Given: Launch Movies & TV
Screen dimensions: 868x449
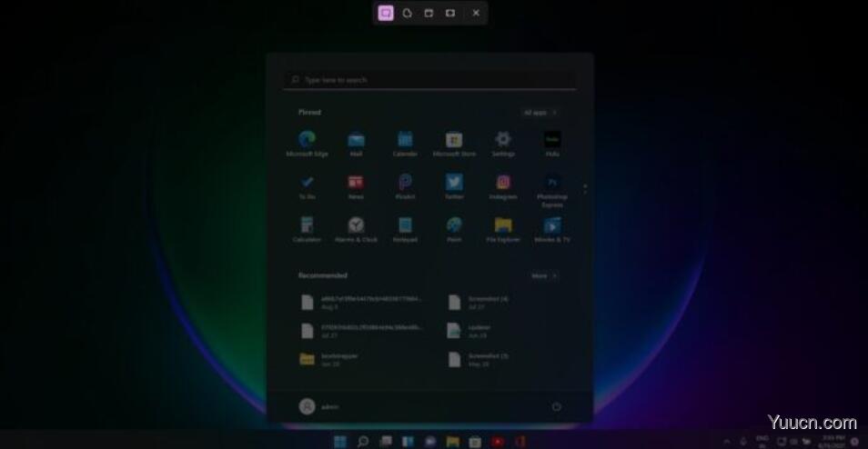Looking at the screenshot, I should (552, 231).
